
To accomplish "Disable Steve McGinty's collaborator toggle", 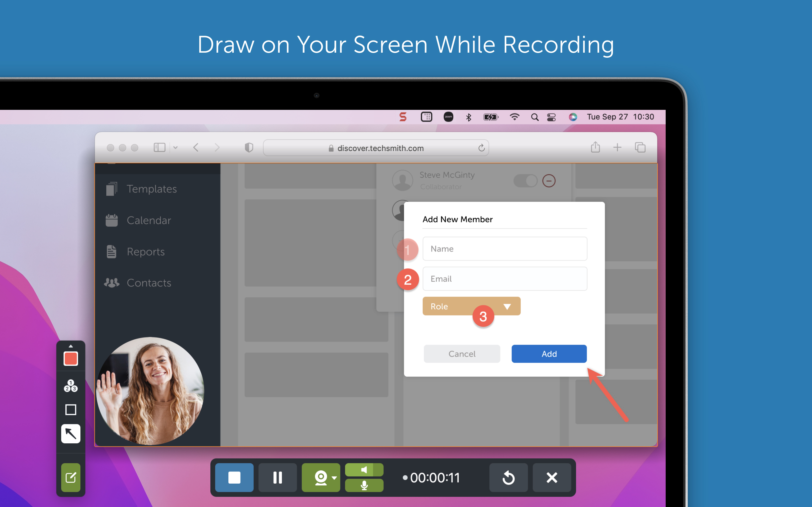I will pyautogui.click(x=526, y=181).
